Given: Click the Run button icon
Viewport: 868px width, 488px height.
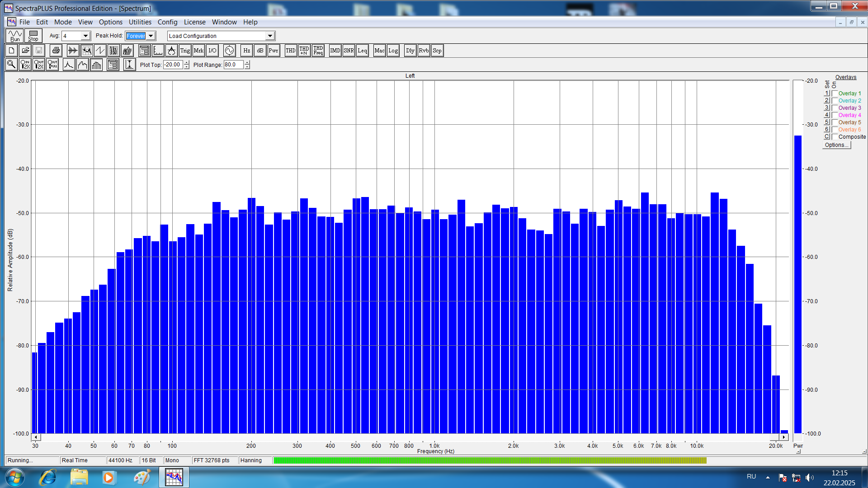Looking at the screenshot, I should pyautogui.click(x=15, y=36).
